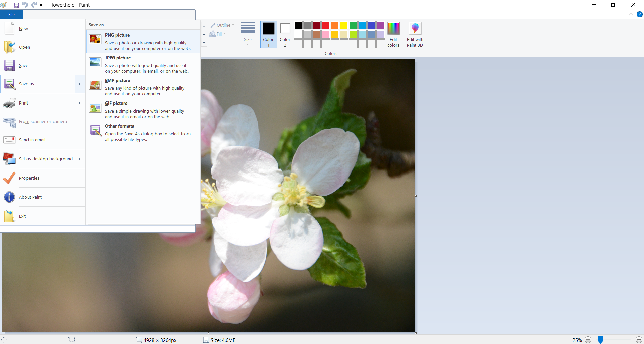Select Other formats save option

(119, 126)
